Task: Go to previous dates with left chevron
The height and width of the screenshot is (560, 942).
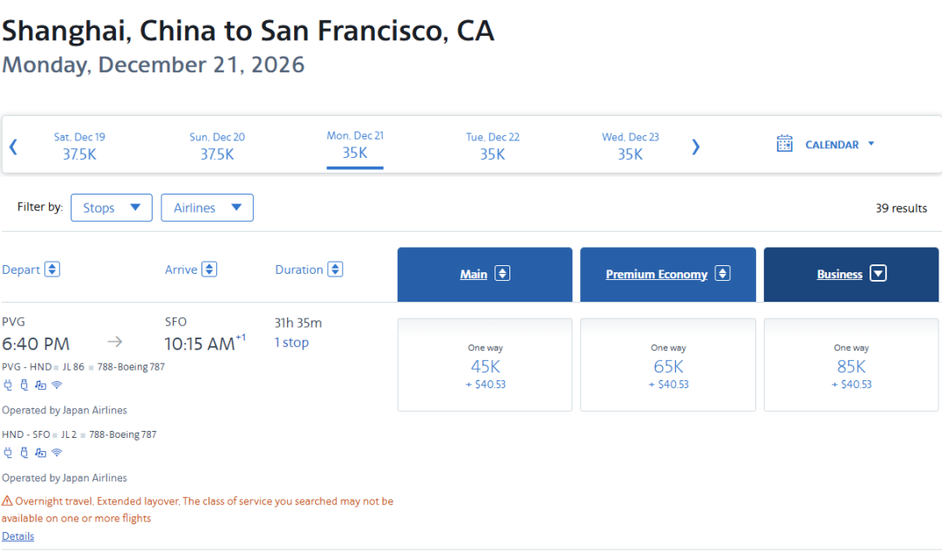Action: pyautogui.click(x=13, y=147)
